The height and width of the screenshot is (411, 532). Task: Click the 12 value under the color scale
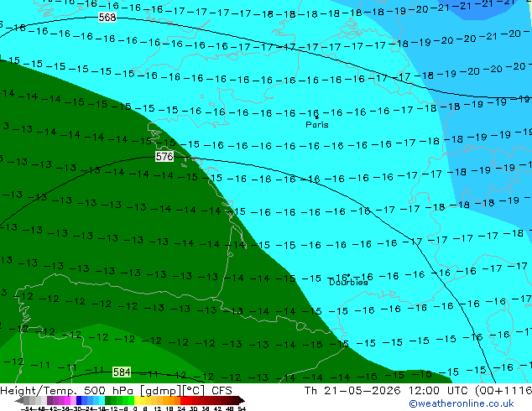coord(158,409)
